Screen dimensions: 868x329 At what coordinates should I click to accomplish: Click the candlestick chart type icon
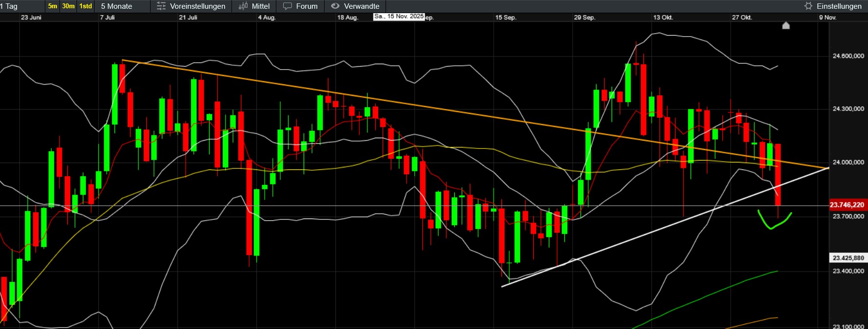click(x=243, y=6)
